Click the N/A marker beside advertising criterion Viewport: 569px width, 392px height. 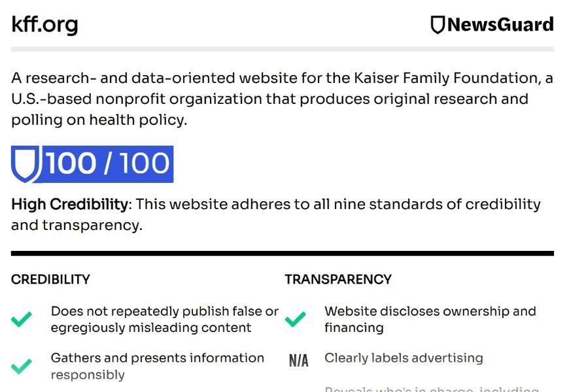(x=298, y=360)
